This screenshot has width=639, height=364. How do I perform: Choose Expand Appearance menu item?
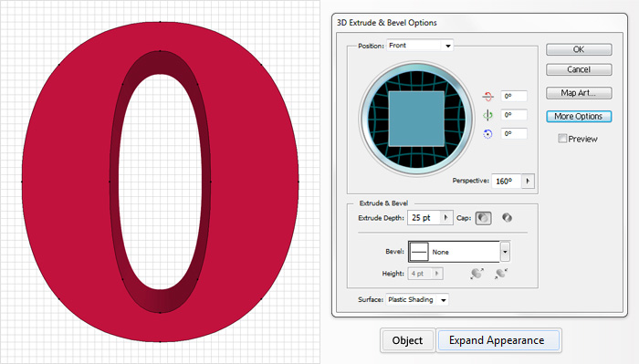point(498,340)
